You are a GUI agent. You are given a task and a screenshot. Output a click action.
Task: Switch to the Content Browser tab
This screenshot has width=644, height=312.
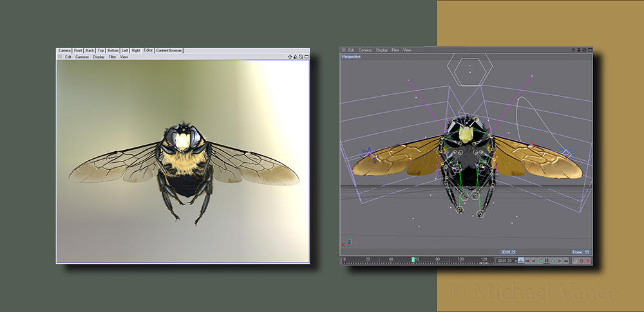click(x=169, y=50)
